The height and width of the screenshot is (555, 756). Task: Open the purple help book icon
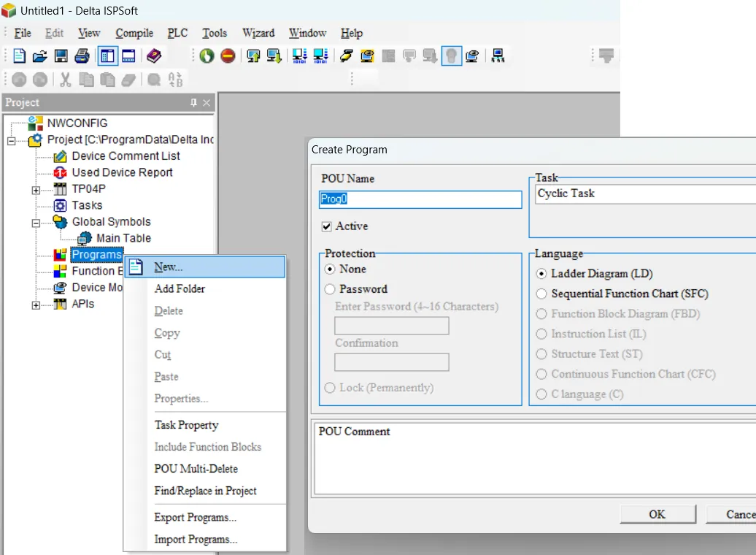click(154, 56)
